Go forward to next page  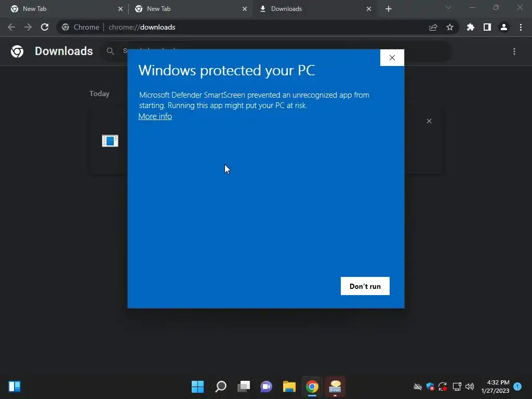[28, 27]
